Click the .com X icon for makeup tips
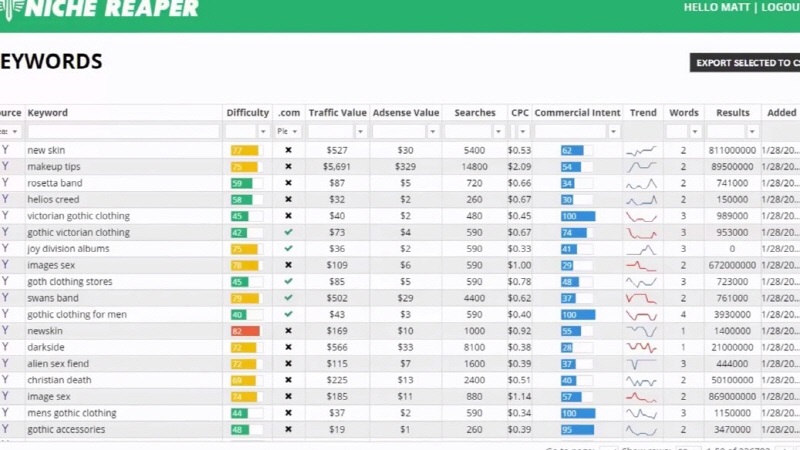The image size is (800, 450). [x=288, y=166]
